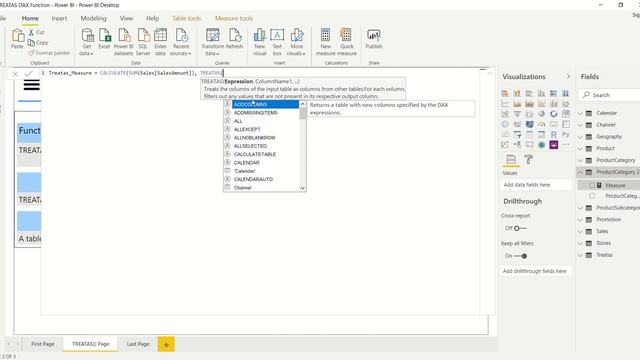This screenshot has width=640, height=360.
Task: Add a new report page
Action: click(x=166, y=344)
